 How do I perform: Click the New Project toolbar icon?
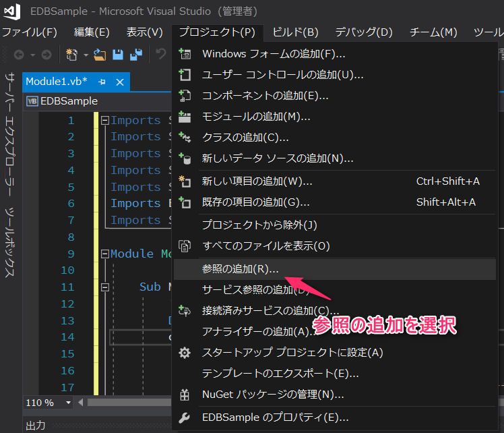pyautogui.click(x=71, y=55)
